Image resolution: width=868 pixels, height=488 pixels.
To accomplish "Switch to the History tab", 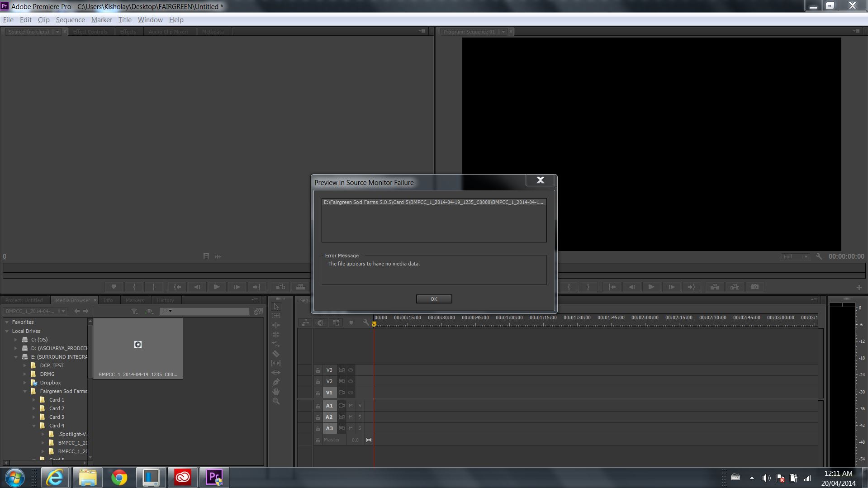I will pyautogui.click(x=165, y=300).
